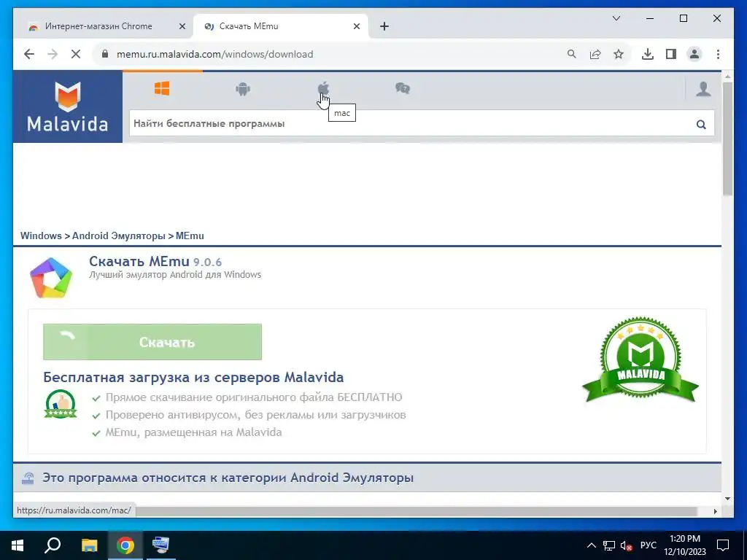Click the Android Эмуляторы breadcrumb link
The width and height of the screenshot is (747, 560).
click(x=119, y=236)
